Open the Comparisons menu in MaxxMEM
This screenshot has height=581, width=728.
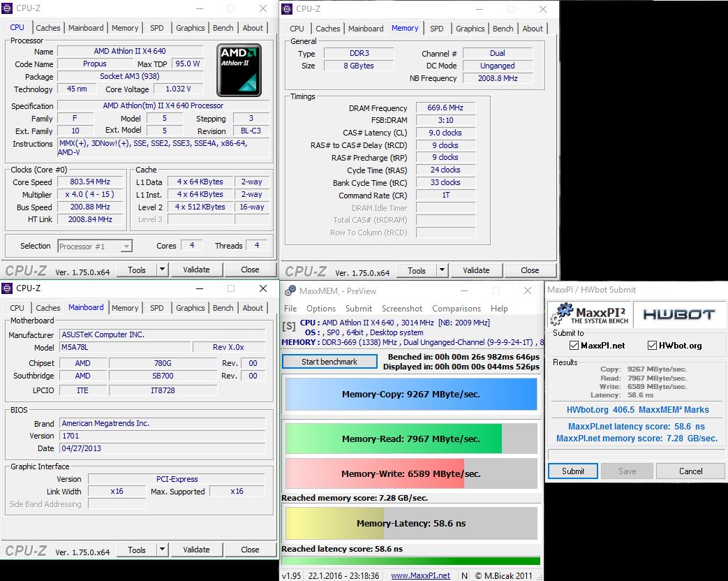coord(456,309)
